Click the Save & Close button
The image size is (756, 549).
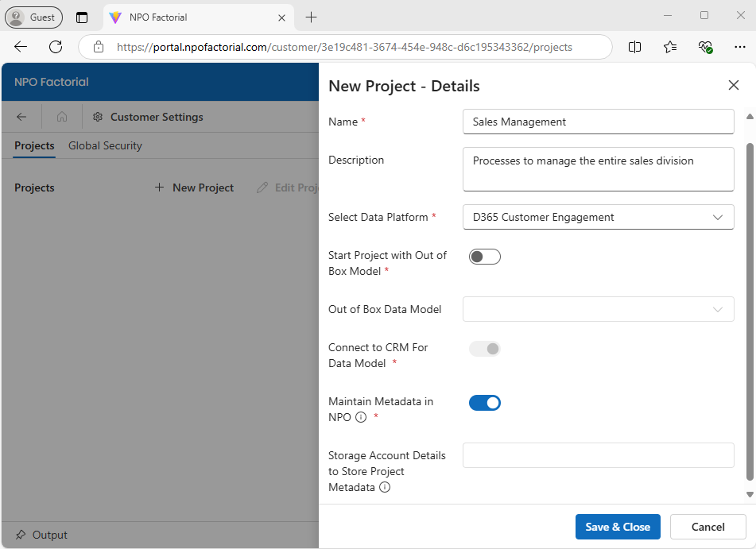pyautogui.click(x=617, y=527)
